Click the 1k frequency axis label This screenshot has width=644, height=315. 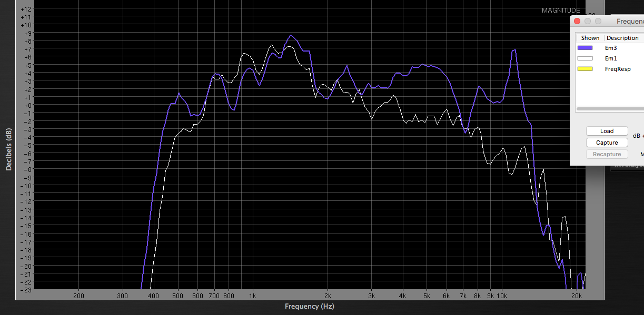tap(252, 296)
